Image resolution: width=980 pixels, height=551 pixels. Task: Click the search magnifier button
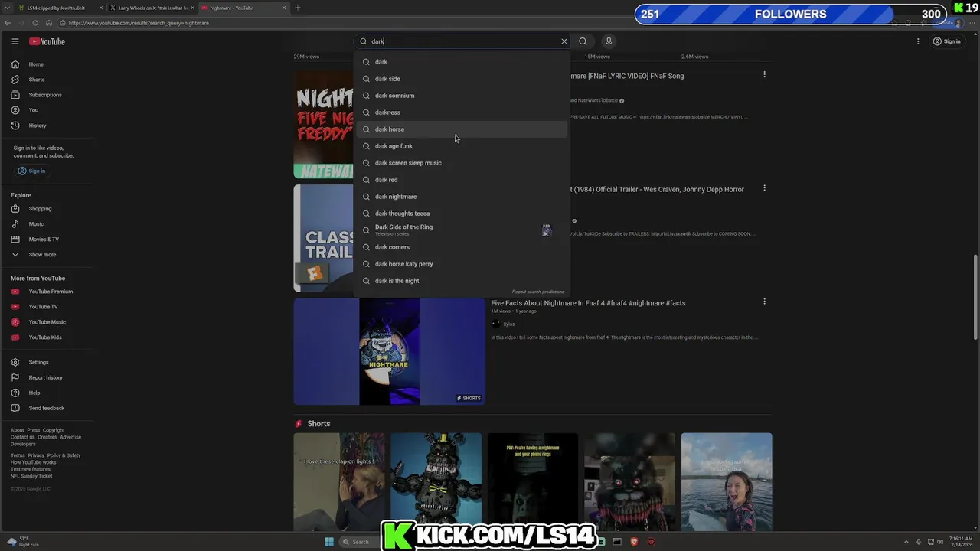[x=583, y=41]
